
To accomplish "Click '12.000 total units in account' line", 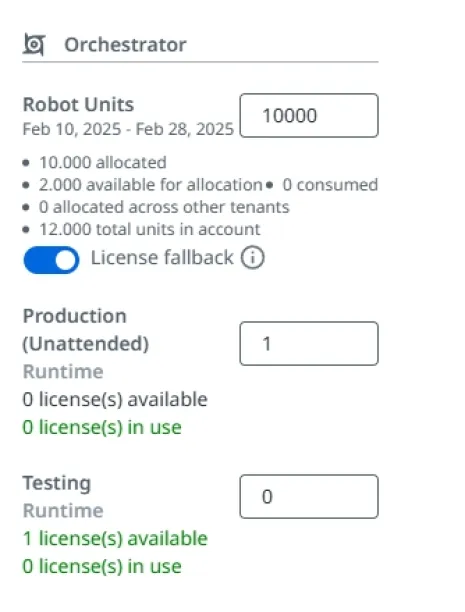I will 150,229.
